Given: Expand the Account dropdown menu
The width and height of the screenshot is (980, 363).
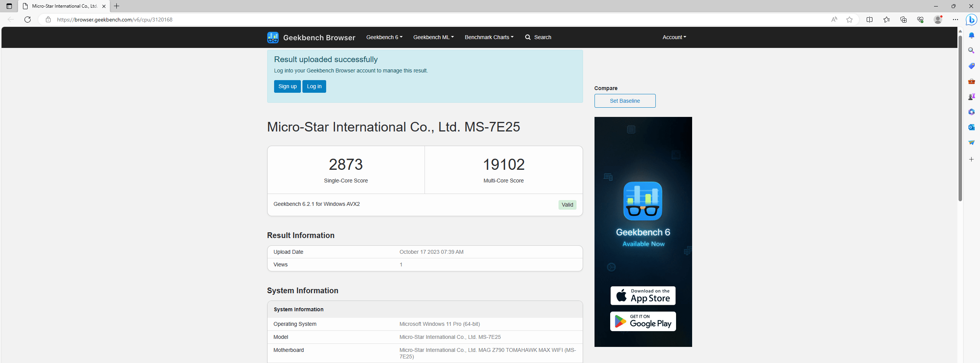Looking at the screenshot, I should (674, 37).
